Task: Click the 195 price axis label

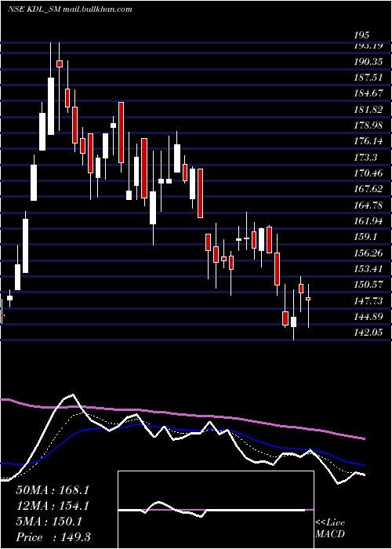Action: tap(361, 35)
